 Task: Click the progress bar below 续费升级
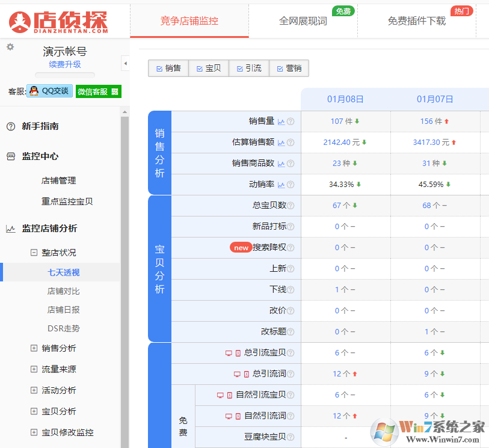coord(64,75)
